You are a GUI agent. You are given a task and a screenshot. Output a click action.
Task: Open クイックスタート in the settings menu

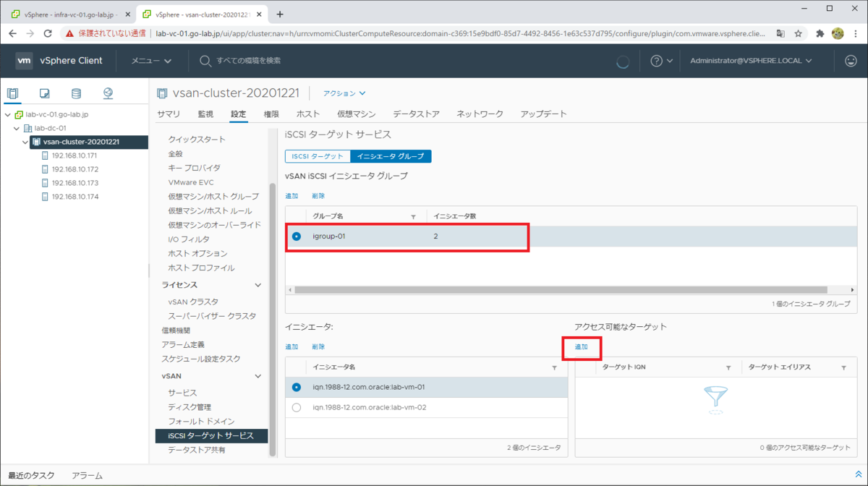[x=197, y=140]
